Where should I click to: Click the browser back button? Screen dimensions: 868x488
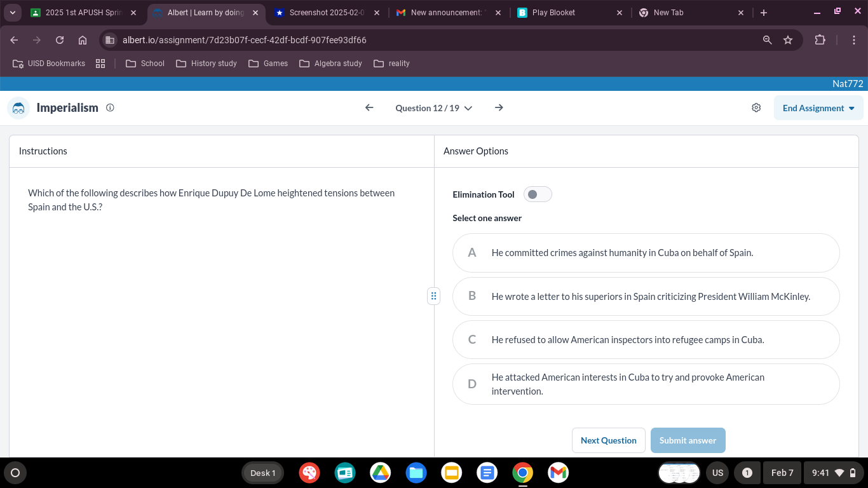point(14,40)
